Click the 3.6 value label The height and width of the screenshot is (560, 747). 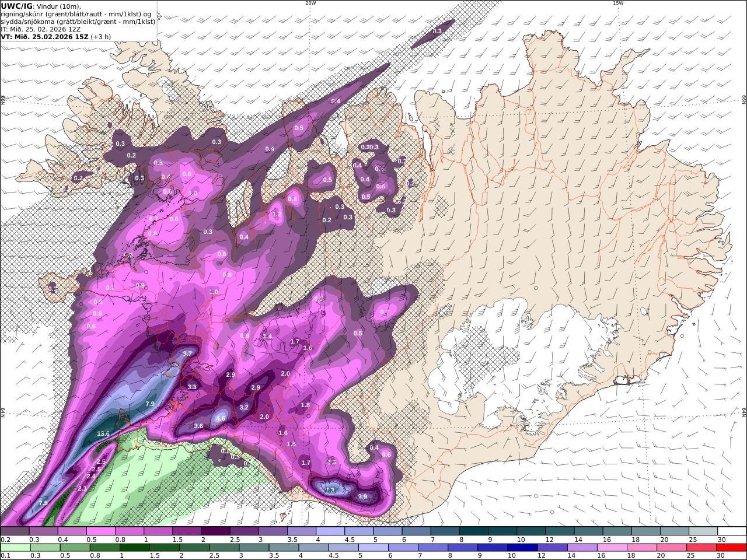click(x=198, y=426)
